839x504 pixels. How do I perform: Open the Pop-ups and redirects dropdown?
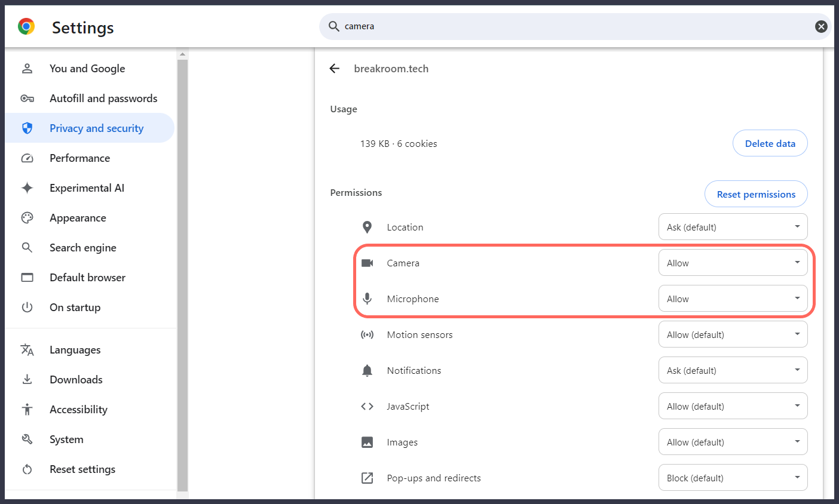733,478
